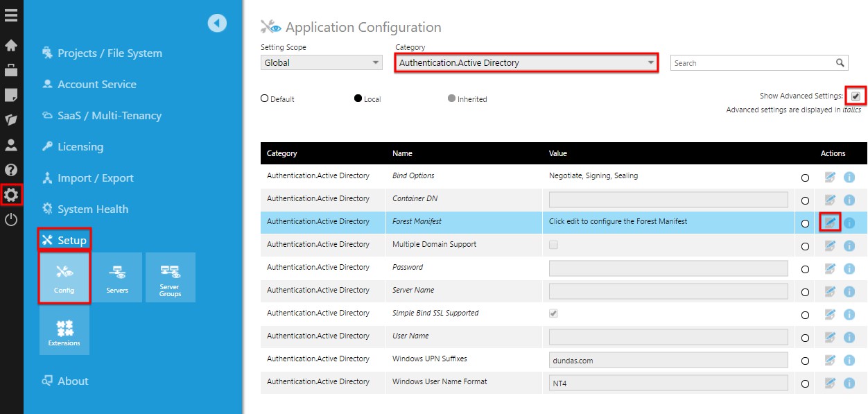The height and width of the screenshot is (414, 868).
Task: Open the Home icon in the sidebar
Action: click(x=11, y=46)
